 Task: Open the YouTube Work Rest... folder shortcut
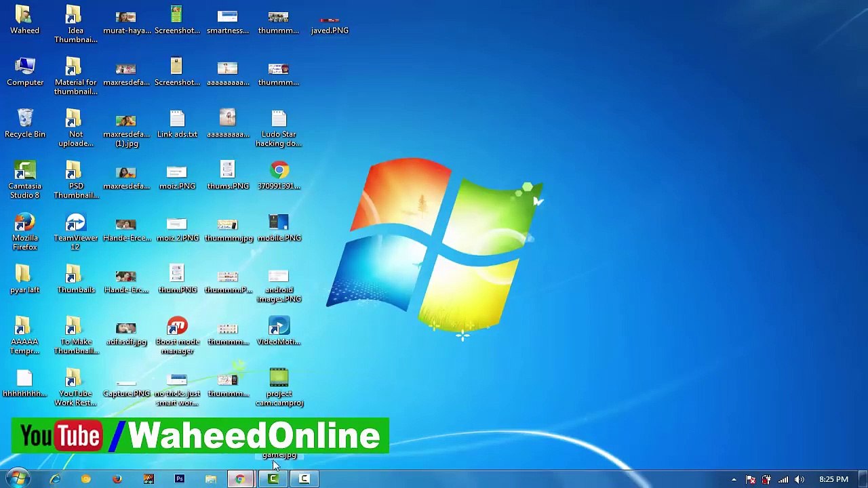coord(75,388)
